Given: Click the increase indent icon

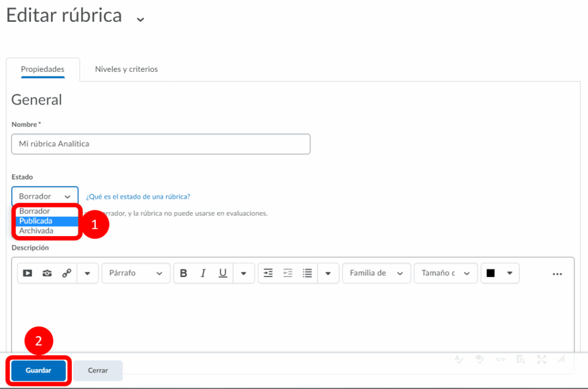Looking at the screenshot, I should pos(268,274).
